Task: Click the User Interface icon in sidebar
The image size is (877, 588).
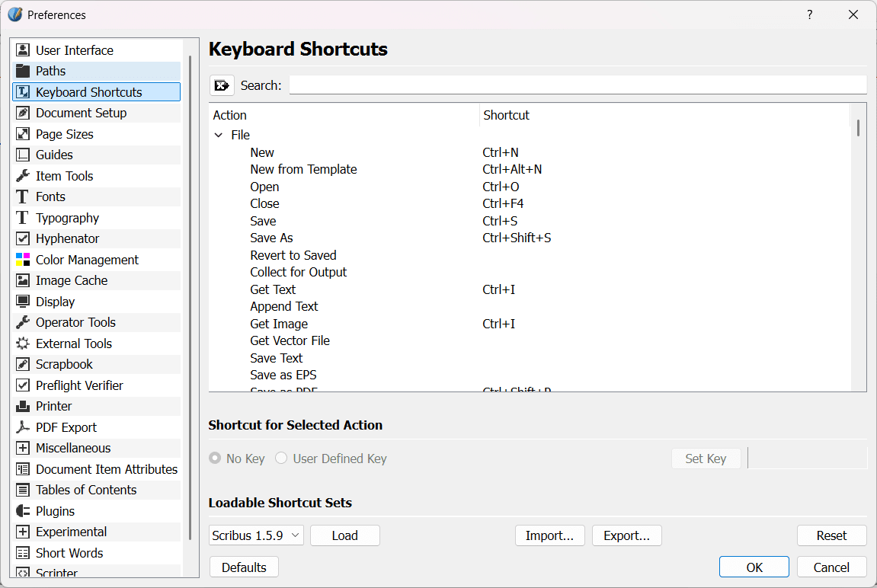Action: pyautogui.click(x=23, y=50)
